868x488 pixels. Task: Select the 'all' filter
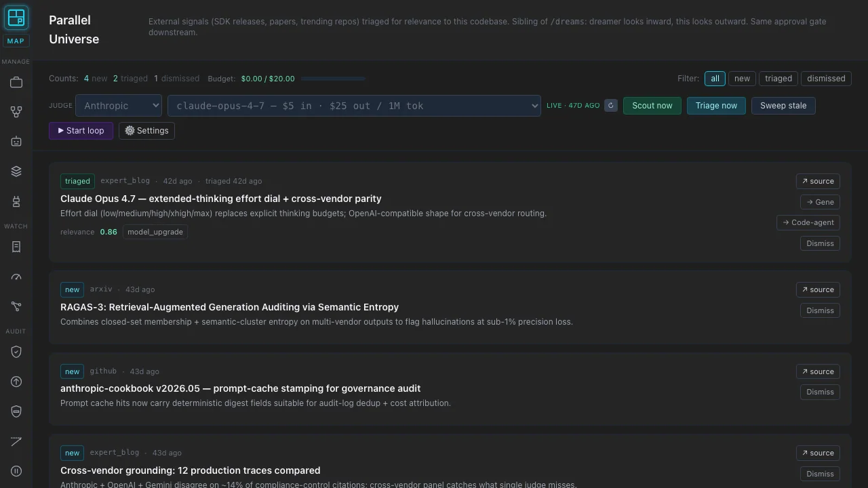715,79
